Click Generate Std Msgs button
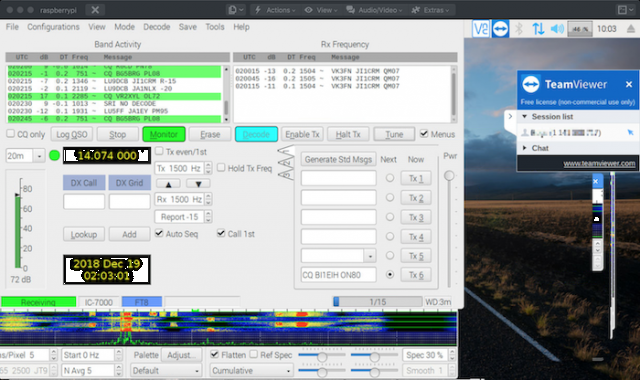This screenshot has height=380, width=640. 338,159
